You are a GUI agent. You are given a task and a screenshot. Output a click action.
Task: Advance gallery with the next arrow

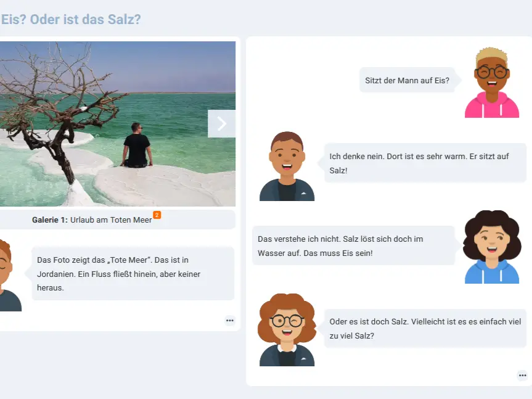(221, 123)
